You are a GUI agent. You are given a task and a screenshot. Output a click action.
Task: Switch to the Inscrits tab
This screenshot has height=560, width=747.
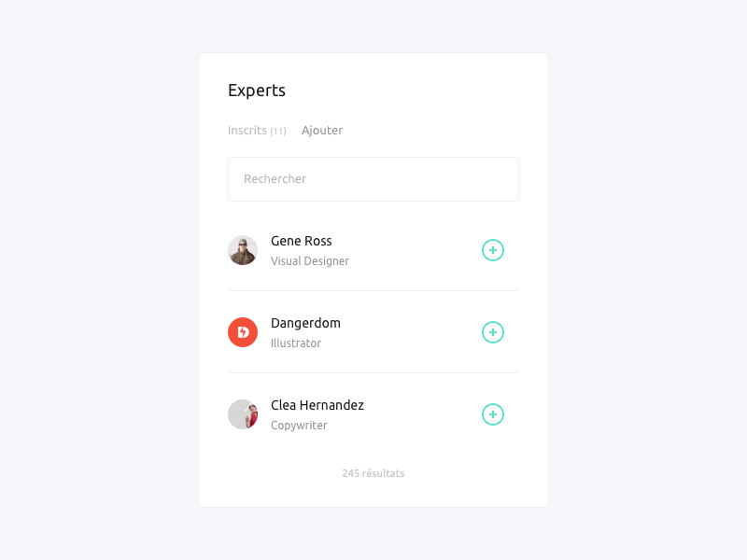tap(257, 131)
